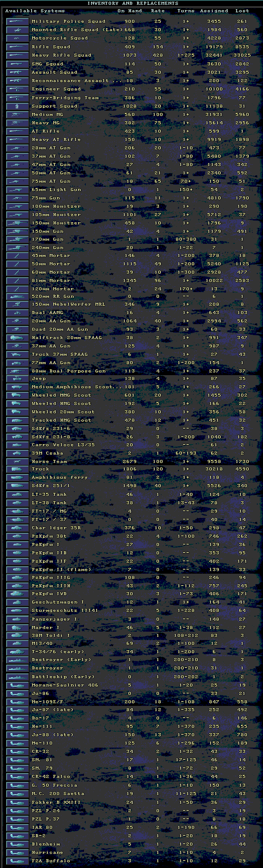Select Assigned value 19179 for Rifle Squad
Screen dimensions: 263x868
pos(214,47)
